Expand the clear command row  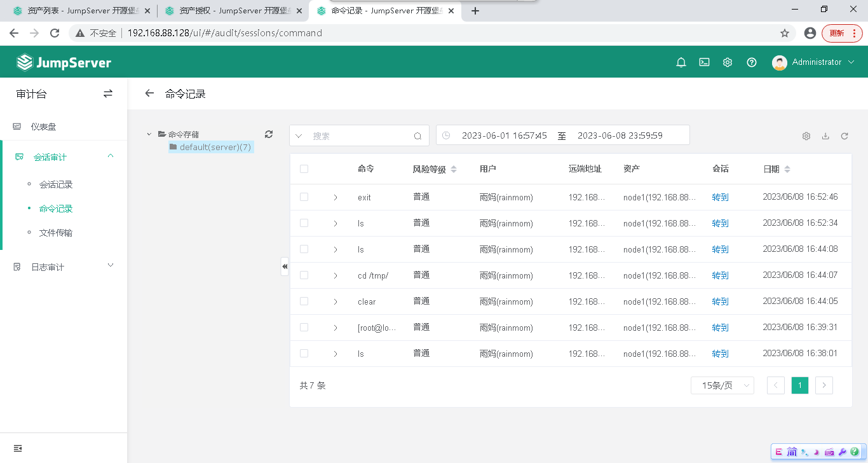tap(336, 301)
